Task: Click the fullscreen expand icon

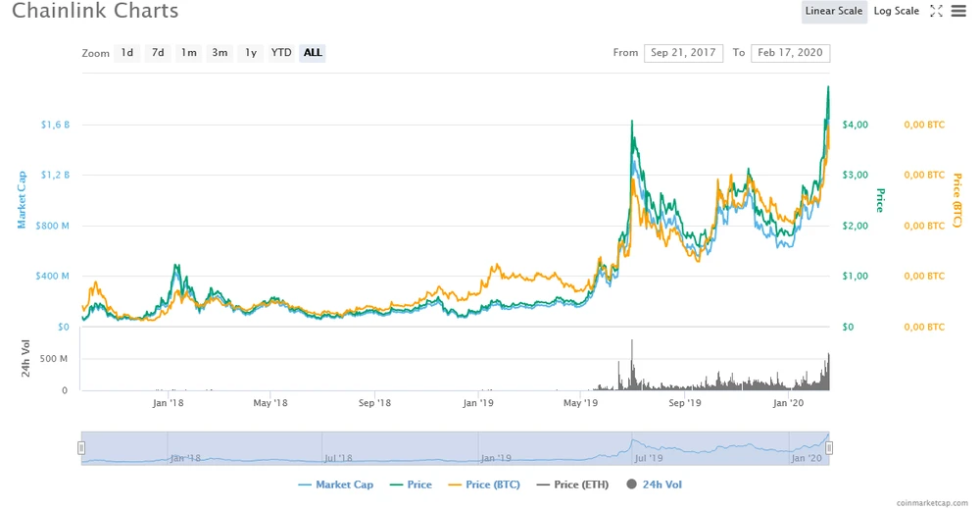Action: 936,11
